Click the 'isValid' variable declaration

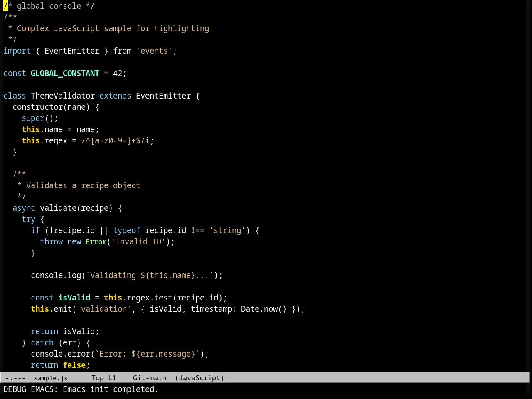[74, 298]
